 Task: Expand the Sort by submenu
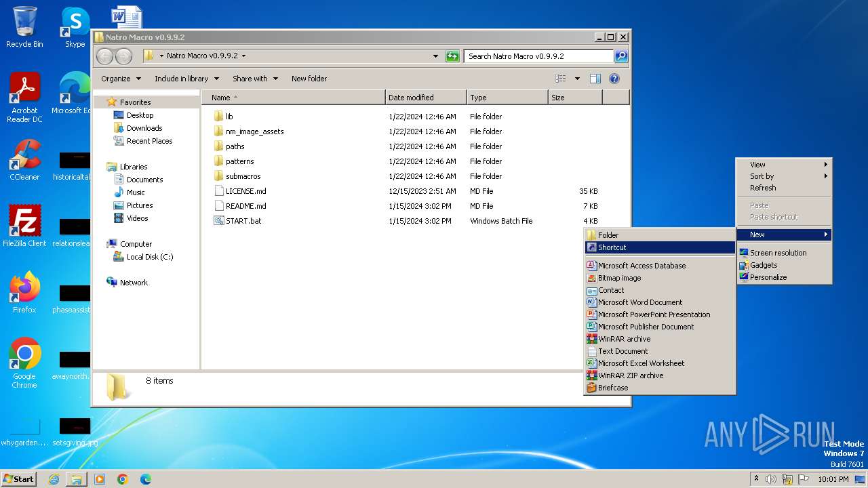pos(784,176)
